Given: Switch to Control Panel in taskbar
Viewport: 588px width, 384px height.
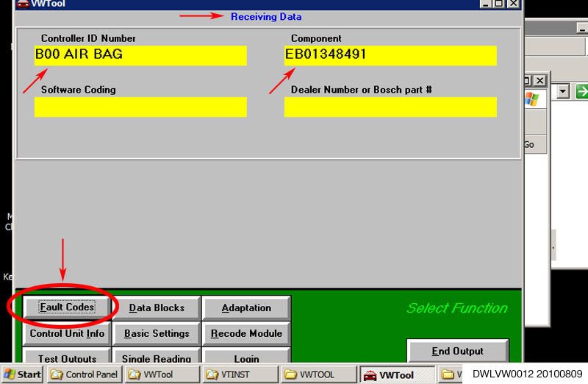Looking at the screenshot, I should tap(85, 374).
